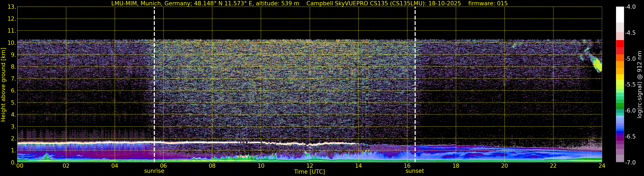644x176 pixels.
Task: Click the "00" time axis tick label
Action: pyautogui.click(x=20, y=166)
